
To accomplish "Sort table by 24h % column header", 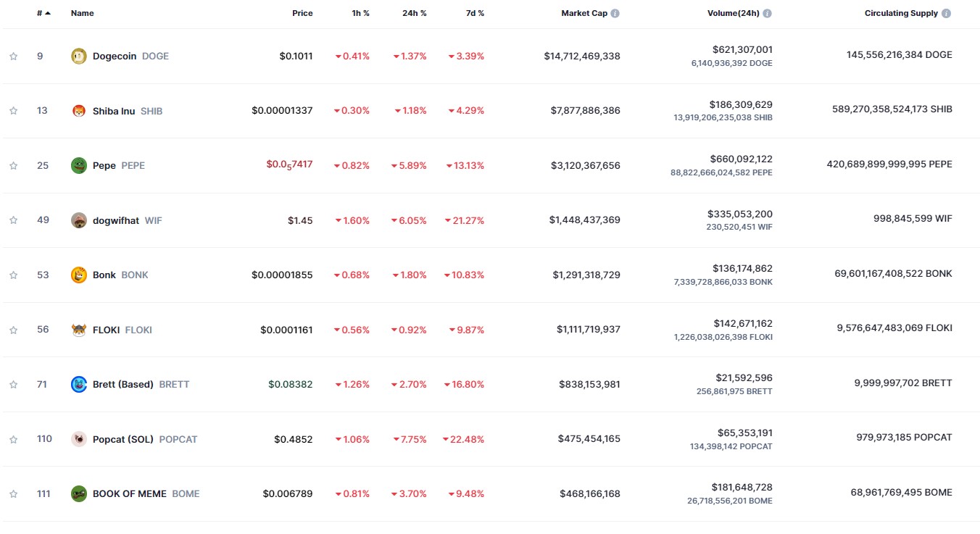I will [415, 13].
